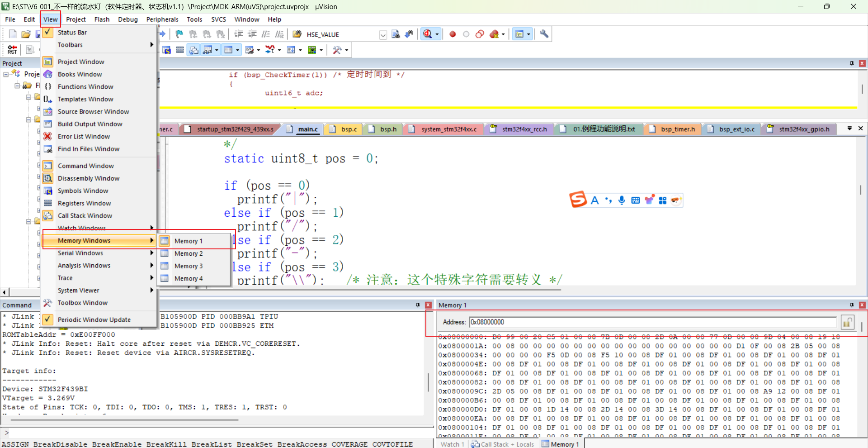
Task: Toggle Sogou input Chinese/English mode 'A'
Action: coord(595,200)
